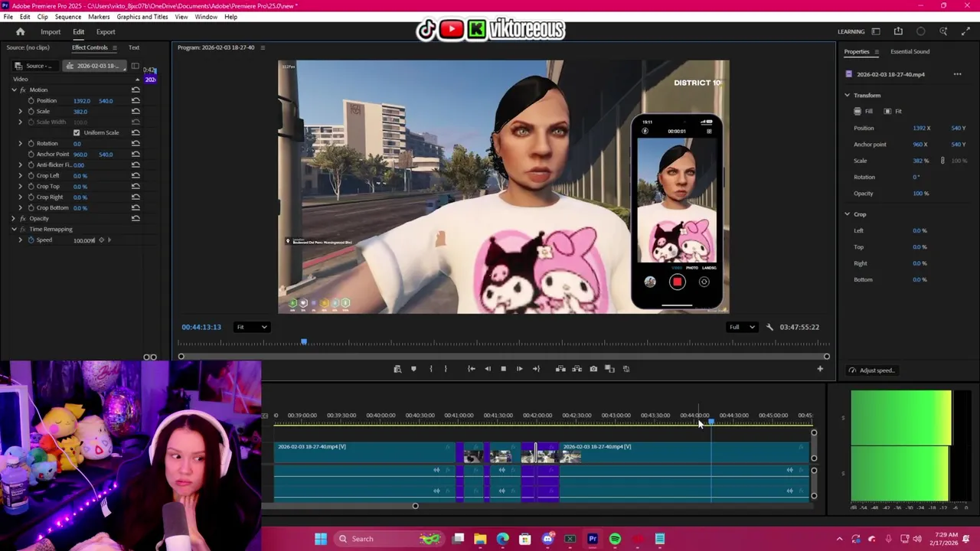Open Comparison View icon
This screenshot has height=551, width=980.
pyautogui.click(x=609, y=369)
